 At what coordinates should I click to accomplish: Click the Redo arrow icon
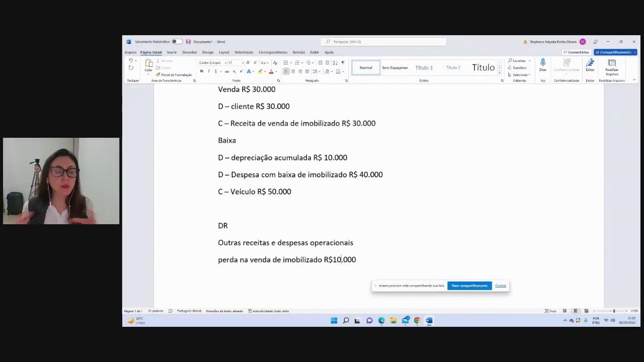(x=131, y=68)
